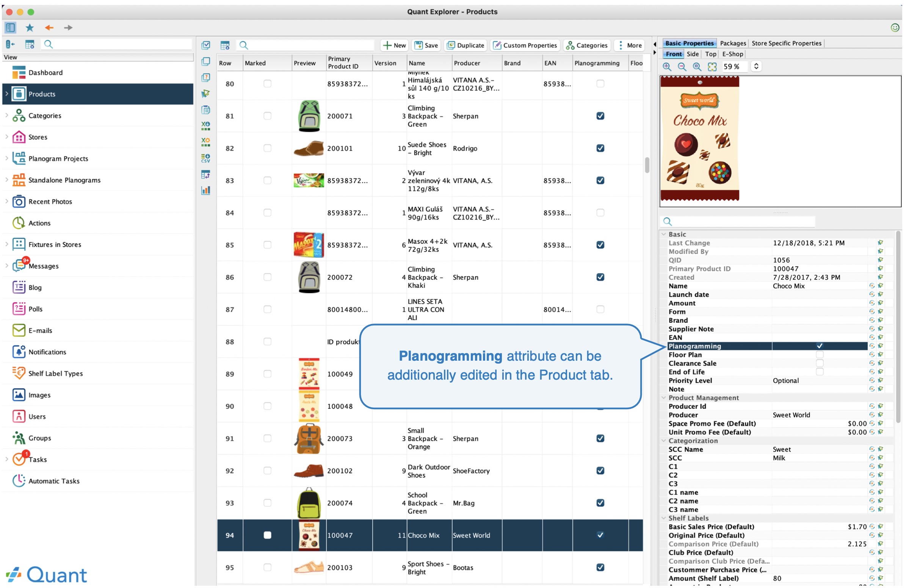Image resolution: width=906 pixels, height=588 pixels.
Task: Click the bar chart icon
Action: click(205, 190)
